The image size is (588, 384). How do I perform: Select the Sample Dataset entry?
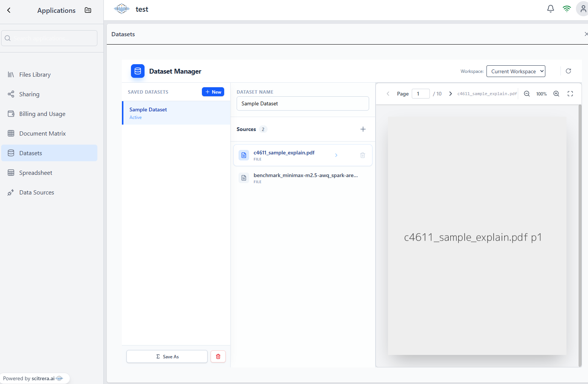(x=176, y=113)
